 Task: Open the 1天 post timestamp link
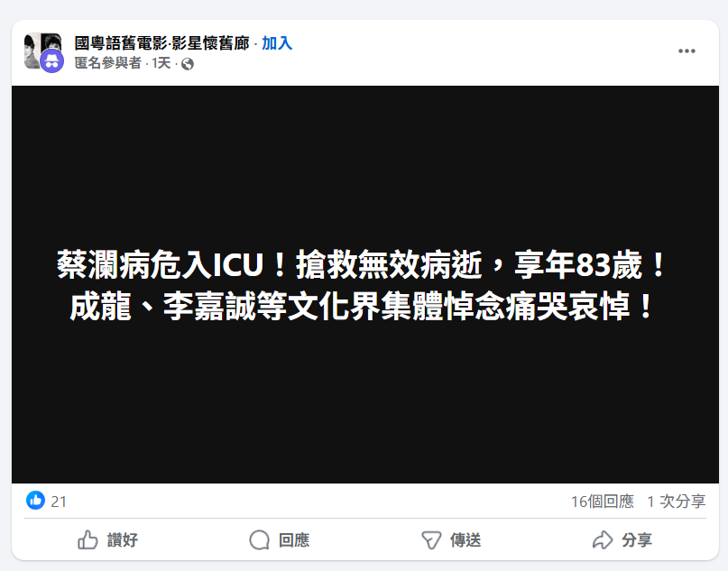(x=161, y=62)
